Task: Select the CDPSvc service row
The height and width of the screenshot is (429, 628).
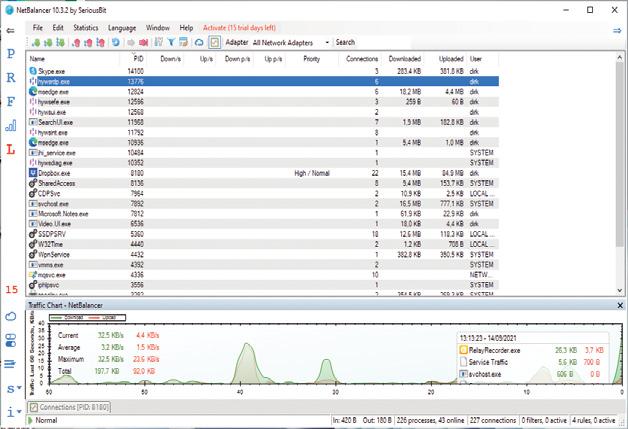Action: [263, 193]
